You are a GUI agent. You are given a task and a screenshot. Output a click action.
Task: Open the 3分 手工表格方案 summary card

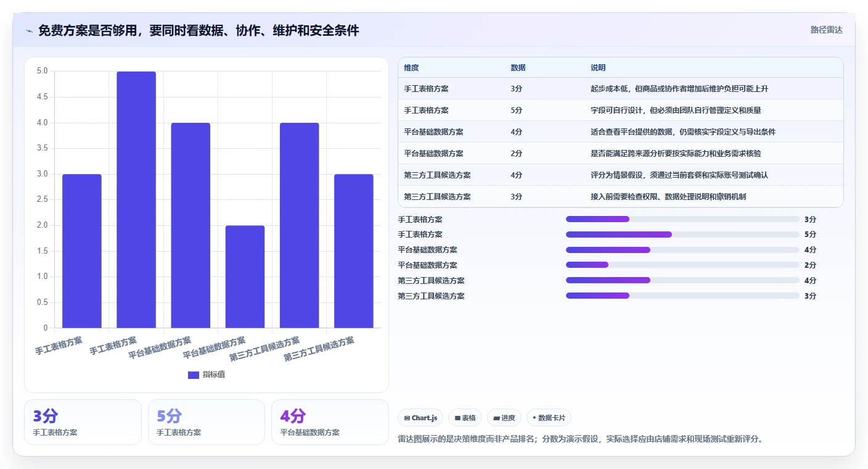pos(83,422)
